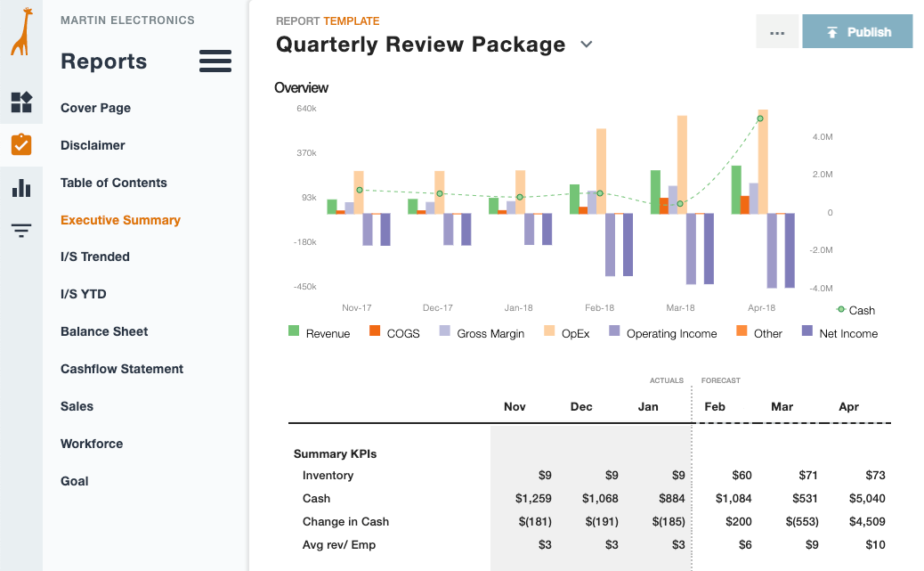
Task: Select the Executive Summary section
Action: click(x=120, y=219)
